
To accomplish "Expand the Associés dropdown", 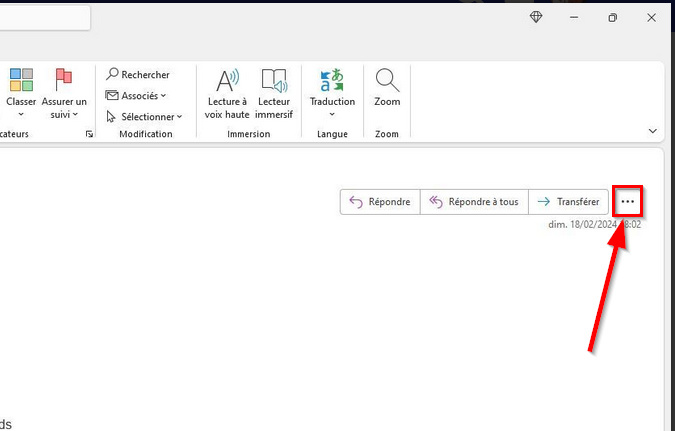I will [x=138, y=96].
